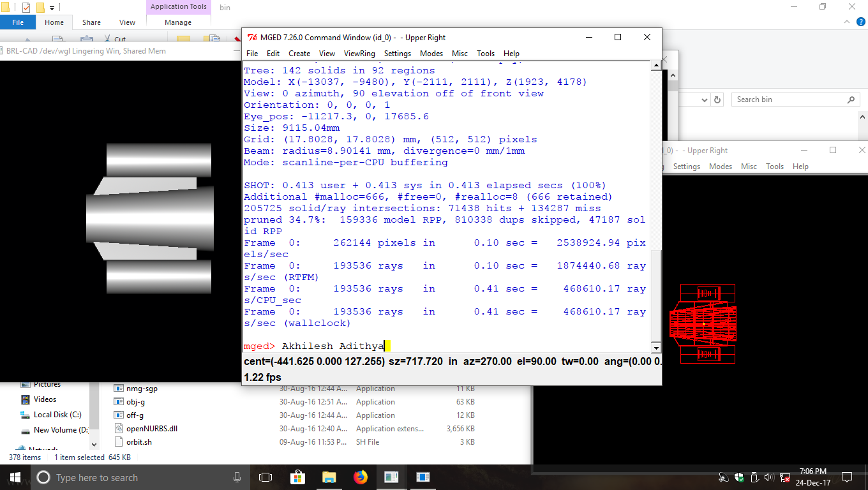Open Firefox from taskbar
868x490 pixels.
360,477
